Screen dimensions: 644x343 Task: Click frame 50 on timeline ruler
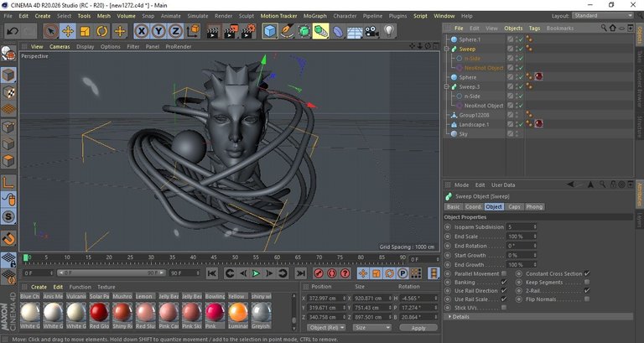(235, 257)
